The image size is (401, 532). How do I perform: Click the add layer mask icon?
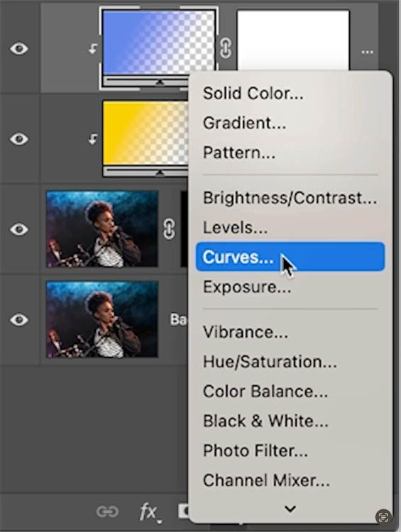pyautogui.click(x=183, y=511)
